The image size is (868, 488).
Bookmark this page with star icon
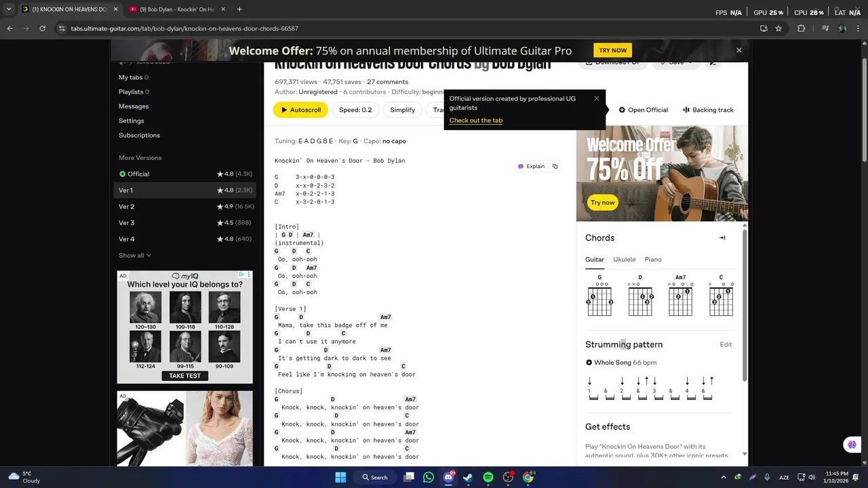[778, 28]
